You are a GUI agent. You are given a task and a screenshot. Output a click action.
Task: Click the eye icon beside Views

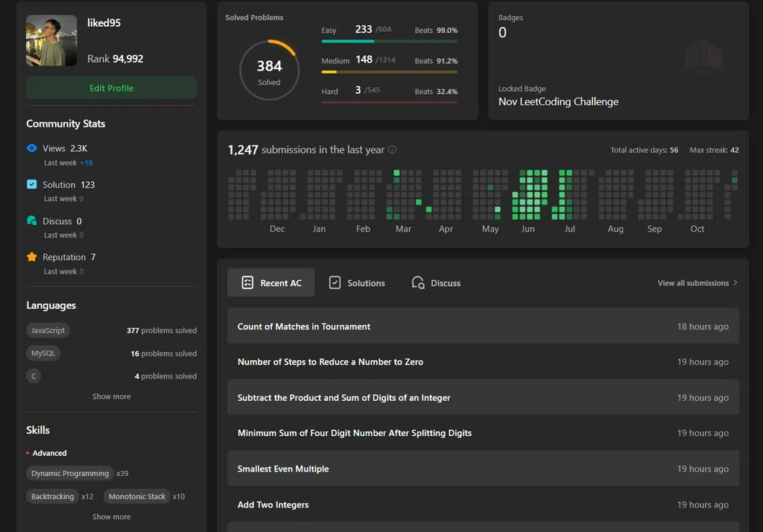(31, 148)
